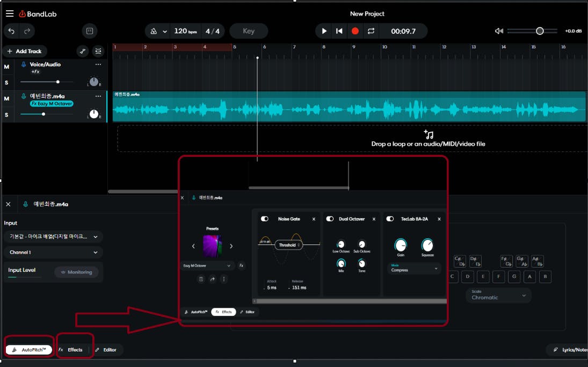Enable loop cycle playback
Image resolution: width=588 pixels, height=367 pixels.
[x=371, y=31]
